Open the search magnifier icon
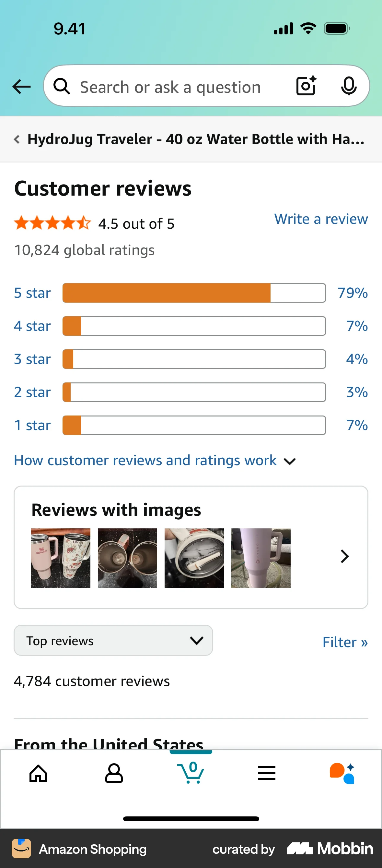The height and width of the screenshot is (868, 382). [x=62, y=86]
